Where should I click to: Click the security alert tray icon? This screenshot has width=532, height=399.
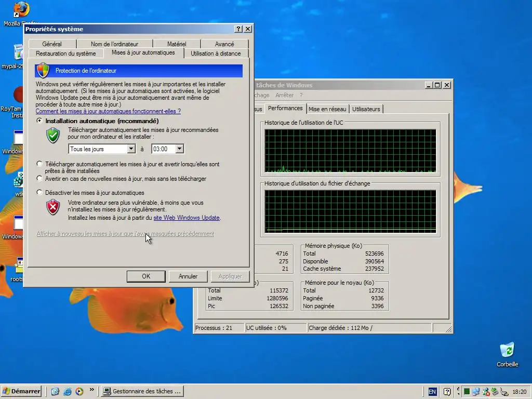[486, 392]
